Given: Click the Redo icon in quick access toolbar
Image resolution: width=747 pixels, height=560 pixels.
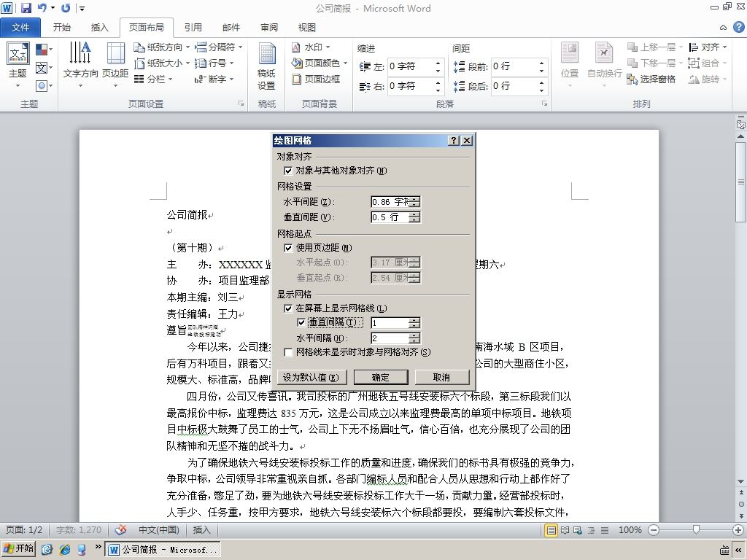Looking at the screenshot, I should coord(66,8).
